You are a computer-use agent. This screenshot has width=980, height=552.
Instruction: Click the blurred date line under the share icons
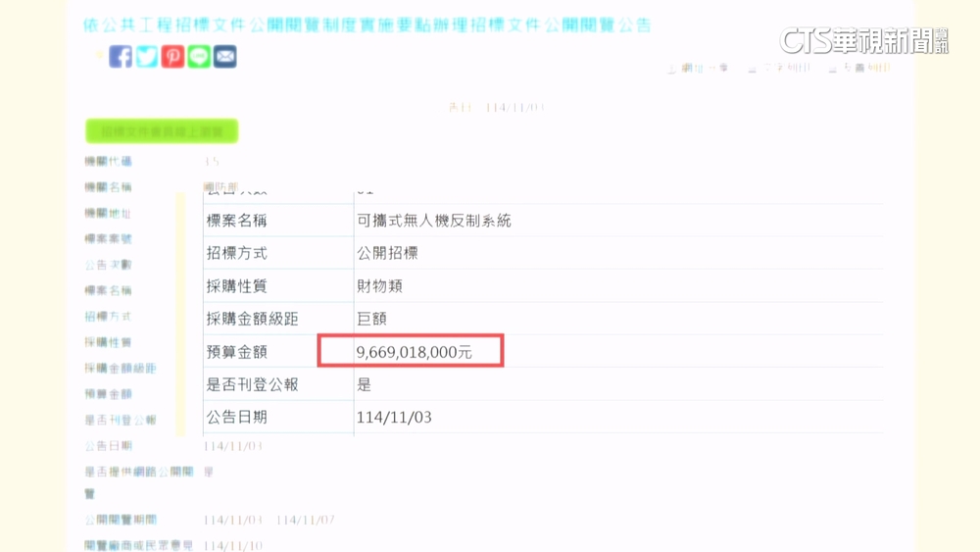[x=497, y=108]
